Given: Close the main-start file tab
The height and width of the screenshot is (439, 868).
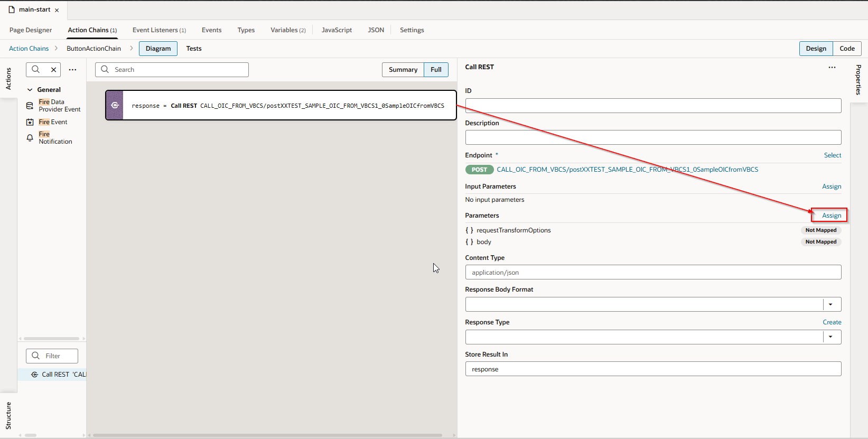Looking at the screenshot, I should click(x=57, y=10).
